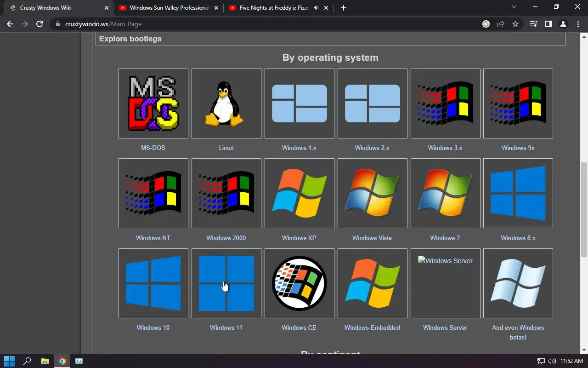Switch to the Crusty Windows Wiki tab
The image size is (588, 368).
(x=57, y=8)
